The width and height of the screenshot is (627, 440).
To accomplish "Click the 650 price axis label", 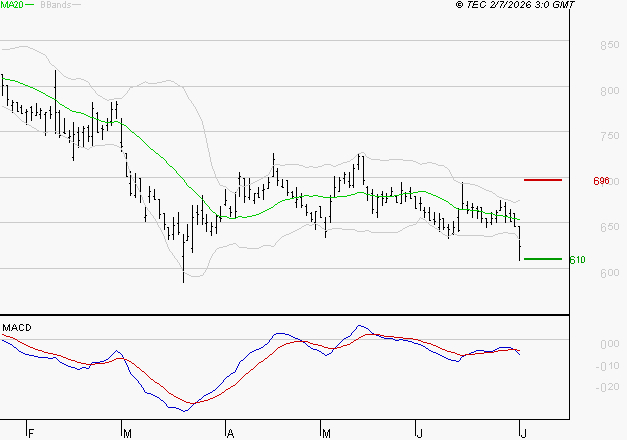I will (610, 227).
